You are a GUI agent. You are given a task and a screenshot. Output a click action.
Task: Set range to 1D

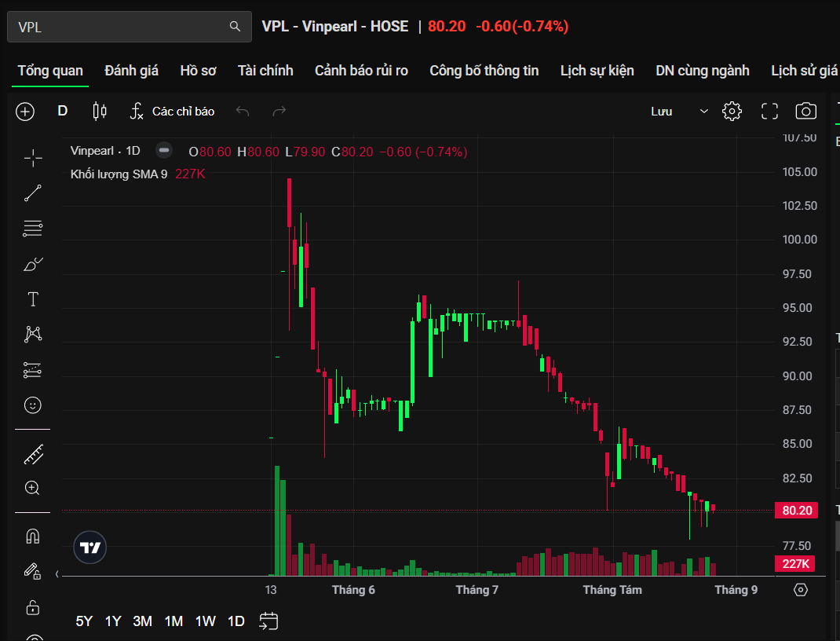pos(236,621)
